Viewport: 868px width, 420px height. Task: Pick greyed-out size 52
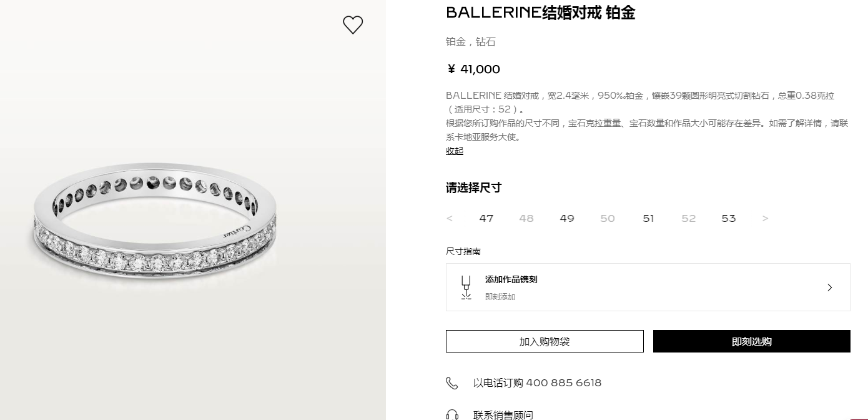point(688,219)
